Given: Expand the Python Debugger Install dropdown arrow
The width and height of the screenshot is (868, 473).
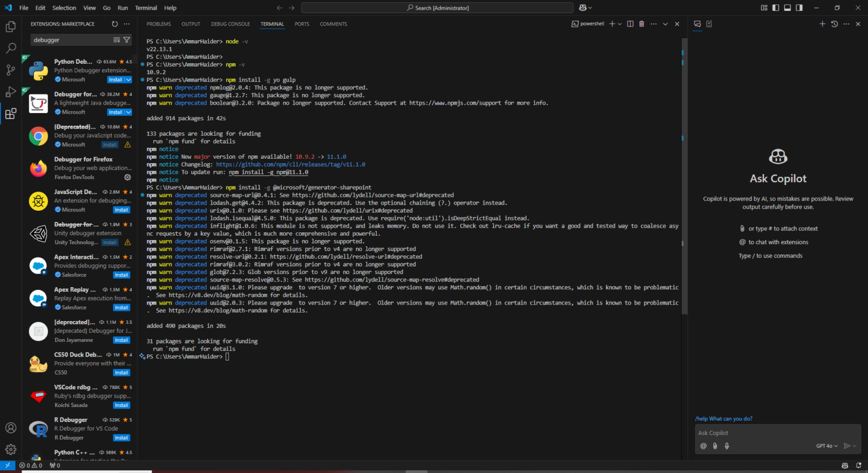Looking at the screenshot, I should (128, 80).
